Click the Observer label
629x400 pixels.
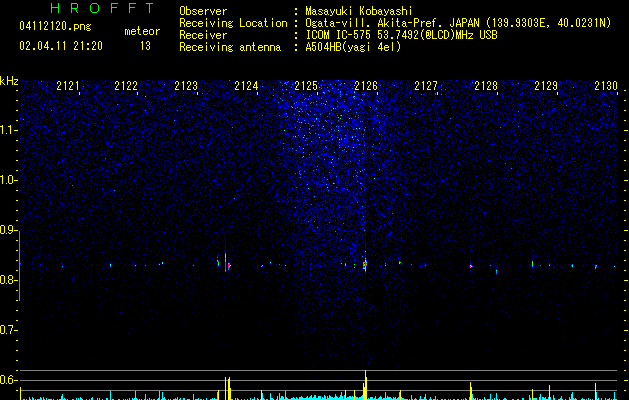coord(203,11)
